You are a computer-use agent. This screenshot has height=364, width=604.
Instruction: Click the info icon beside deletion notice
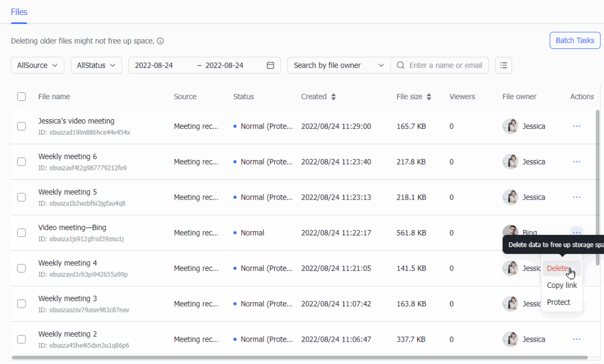click(x=160, y=41)
